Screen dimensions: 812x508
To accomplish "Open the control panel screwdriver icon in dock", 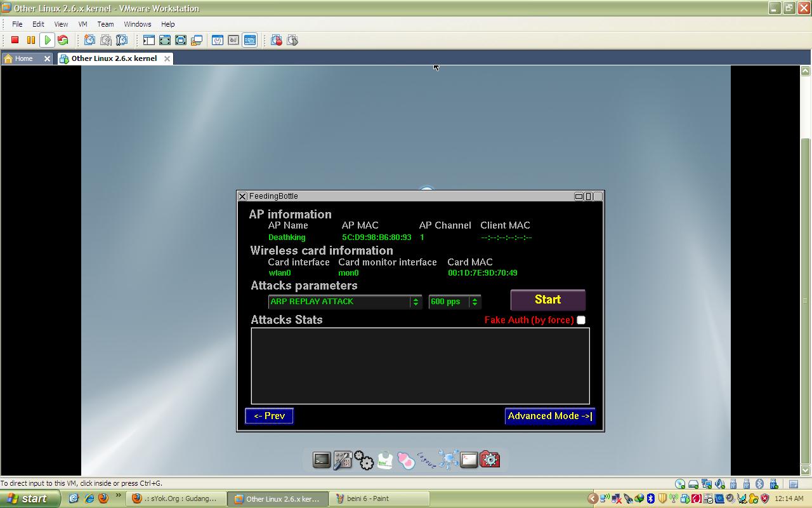I will [x=343, y=459].
